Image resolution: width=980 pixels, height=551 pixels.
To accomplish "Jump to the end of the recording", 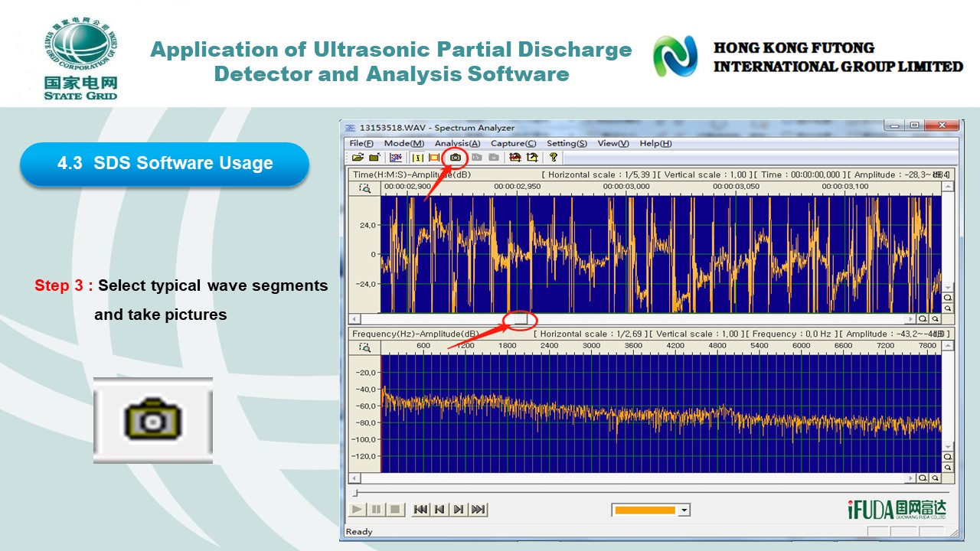I will tap(478, 509).
